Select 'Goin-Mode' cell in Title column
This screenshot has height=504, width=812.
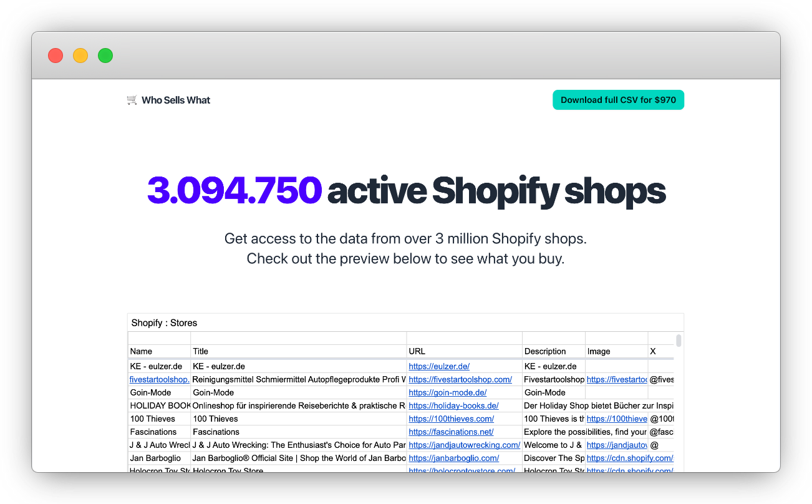(299, 392)
